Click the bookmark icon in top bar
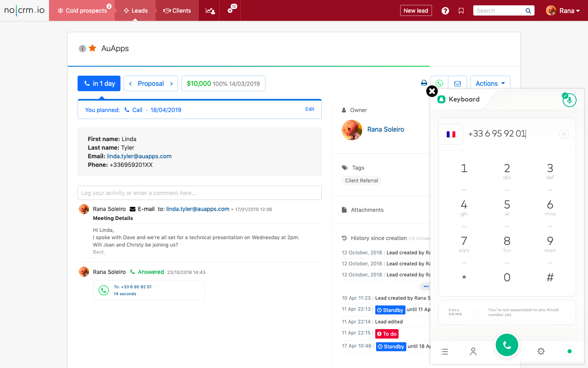The image size is (588, 368). pos(461,11)
